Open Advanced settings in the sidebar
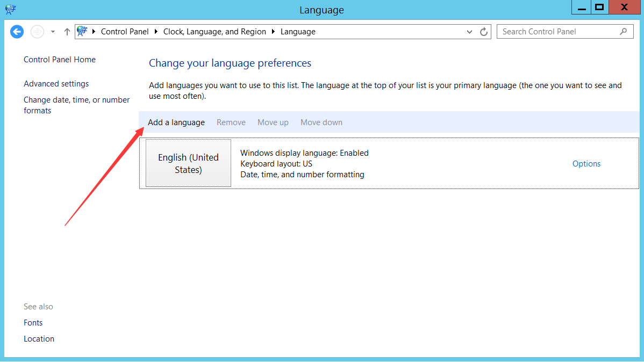This screenshot has height=362, width=644. pyautogui.click(x=56, y=84)
